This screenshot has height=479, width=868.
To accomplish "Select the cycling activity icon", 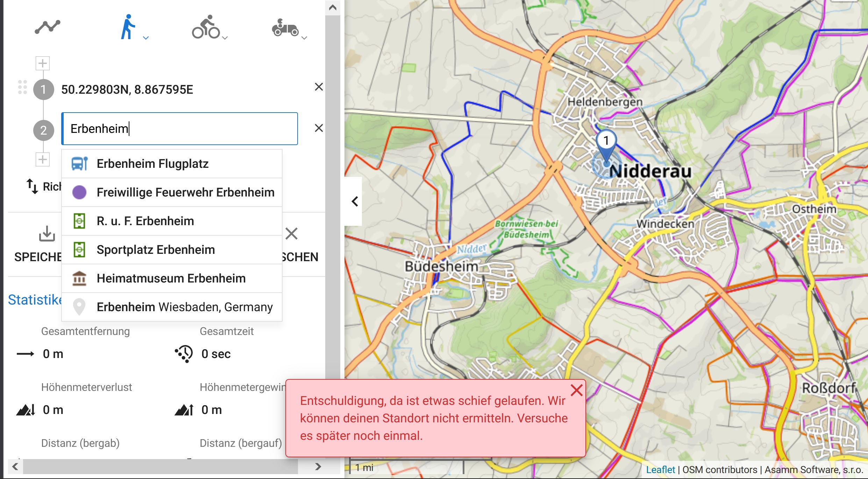I will point(206,27).
